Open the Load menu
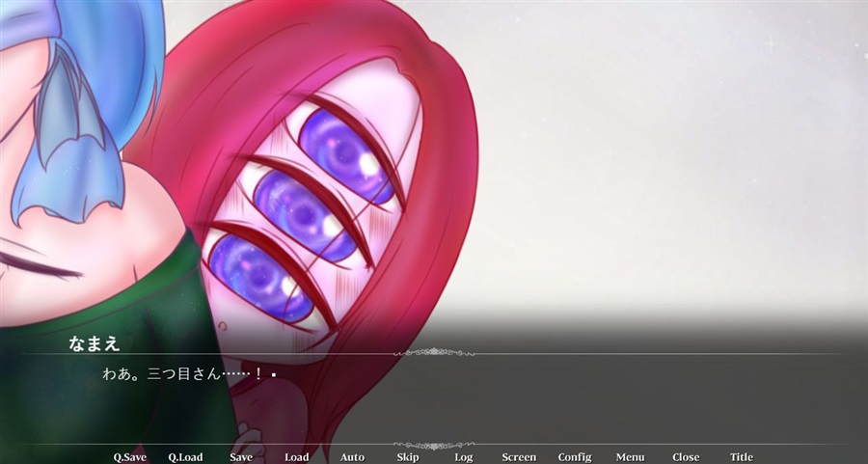 click(297, 457)
